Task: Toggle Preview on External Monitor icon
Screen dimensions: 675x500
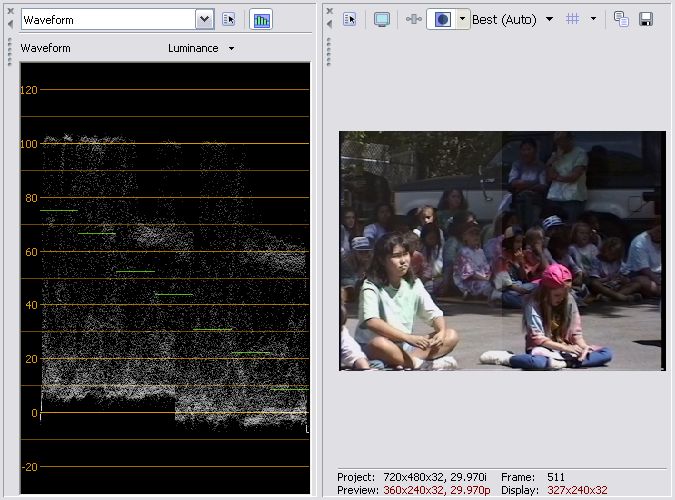Action: coord(382,19)
